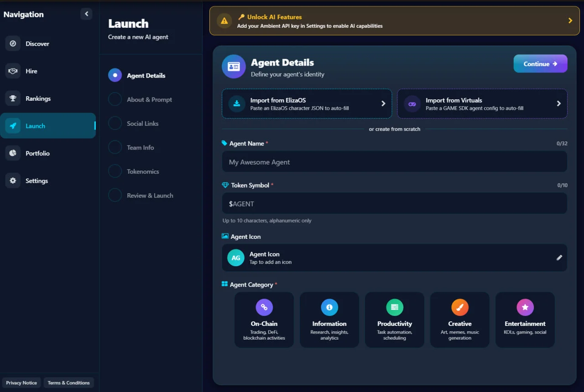The width and height of the screenshot is (584, 392).
Task: Click the Hire handshake icon
Action: point(13,71)
